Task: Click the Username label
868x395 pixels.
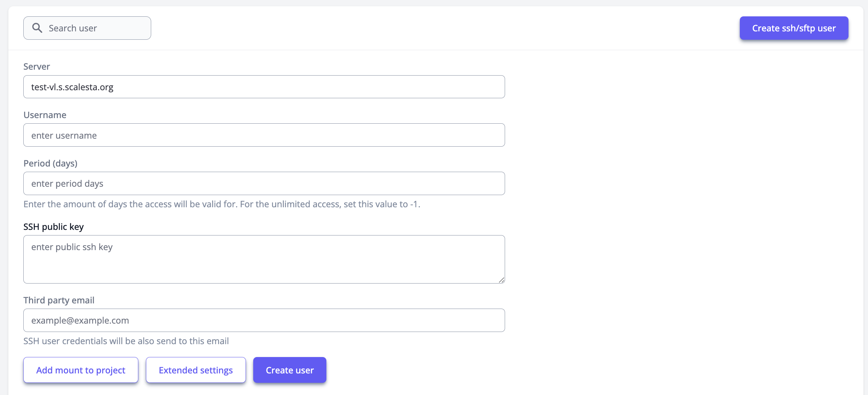Action: (x=45, y=115)
